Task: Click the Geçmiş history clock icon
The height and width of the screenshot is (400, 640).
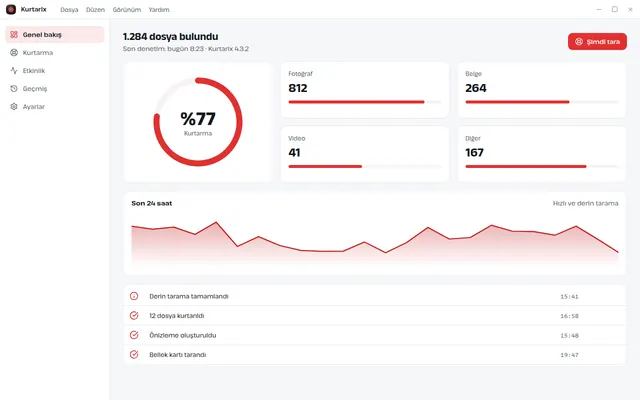Action: click(14, 89)
